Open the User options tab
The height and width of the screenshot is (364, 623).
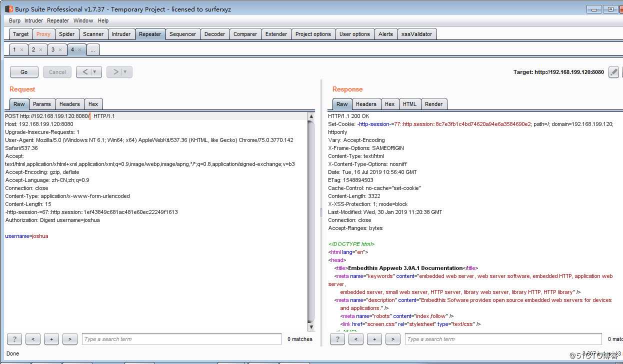click(354, 34)
